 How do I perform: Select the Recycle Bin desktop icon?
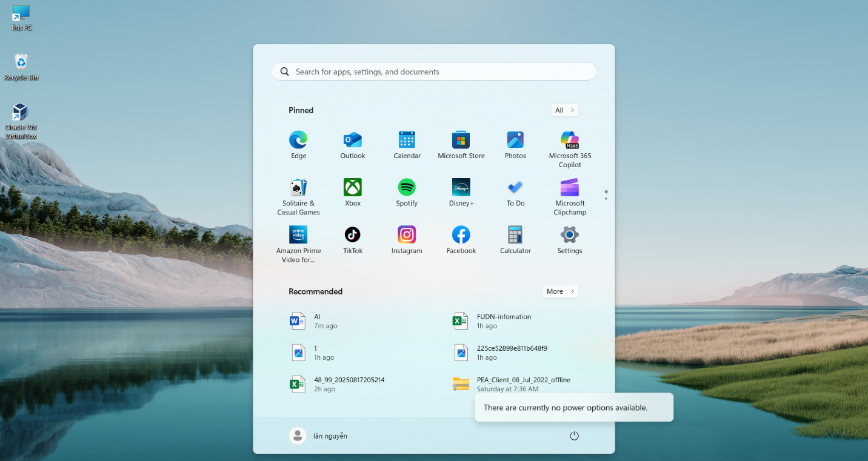[21, 67]
